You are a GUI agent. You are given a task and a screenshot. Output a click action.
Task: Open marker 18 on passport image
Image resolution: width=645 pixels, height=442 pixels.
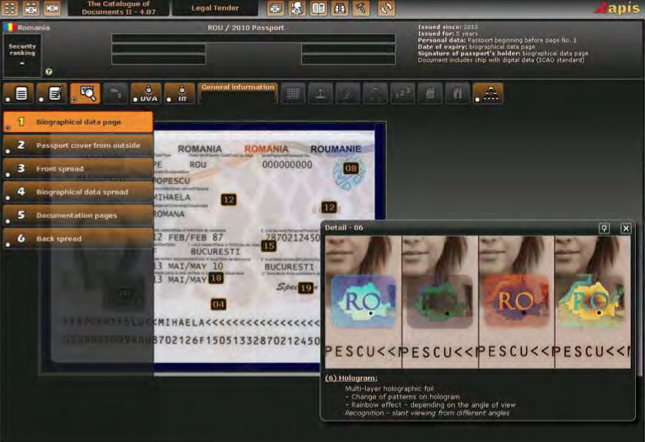pos(216,278)
